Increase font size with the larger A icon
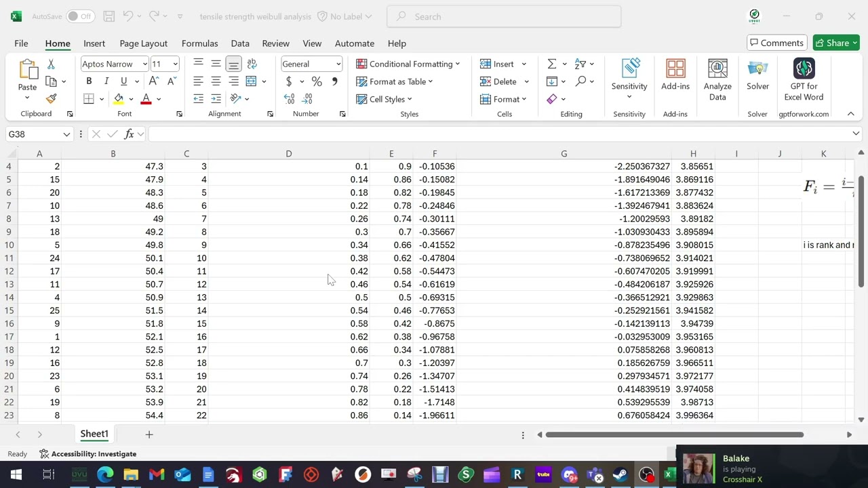Image resolution: width=868 pixels, height=488 pixels. [154, 81]
